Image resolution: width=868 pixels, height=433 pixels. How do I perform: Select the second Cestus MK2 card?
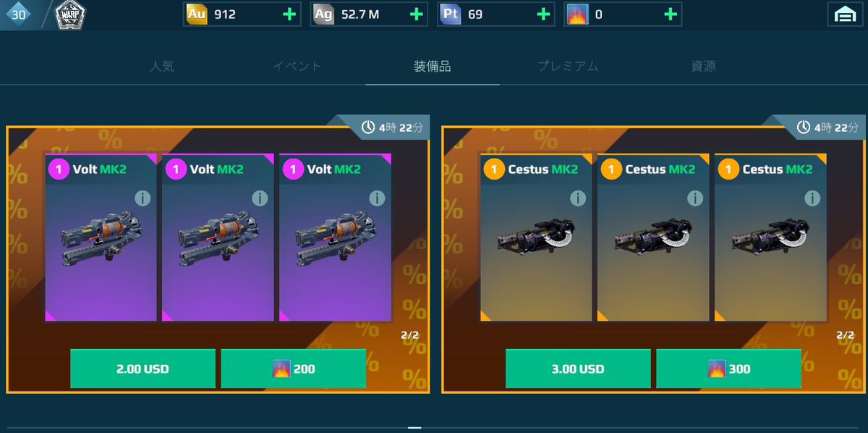pos(653,237)
